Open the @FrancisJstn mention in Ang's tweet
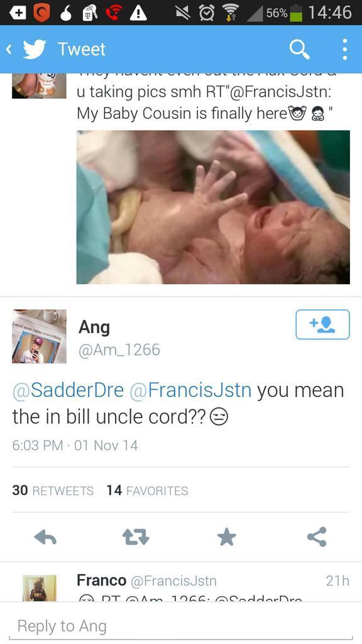Screen dimensions: 362x644 (x=190, y=390)
